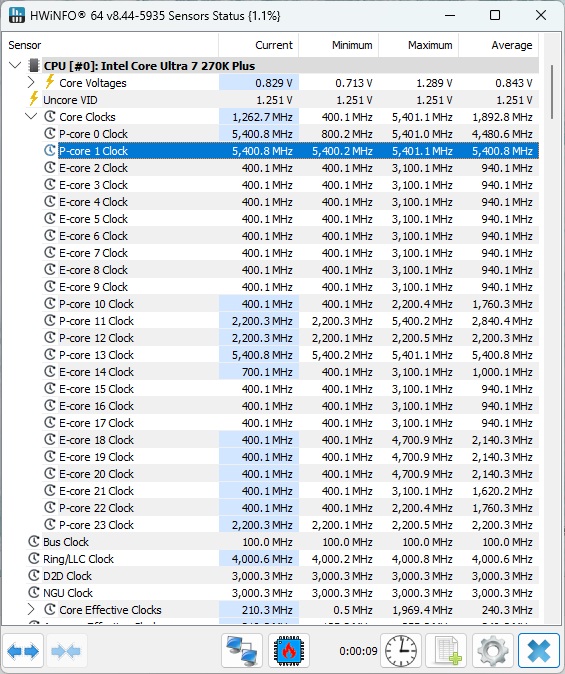
Task: Click the Sensor column header
Action: point(113,45)
